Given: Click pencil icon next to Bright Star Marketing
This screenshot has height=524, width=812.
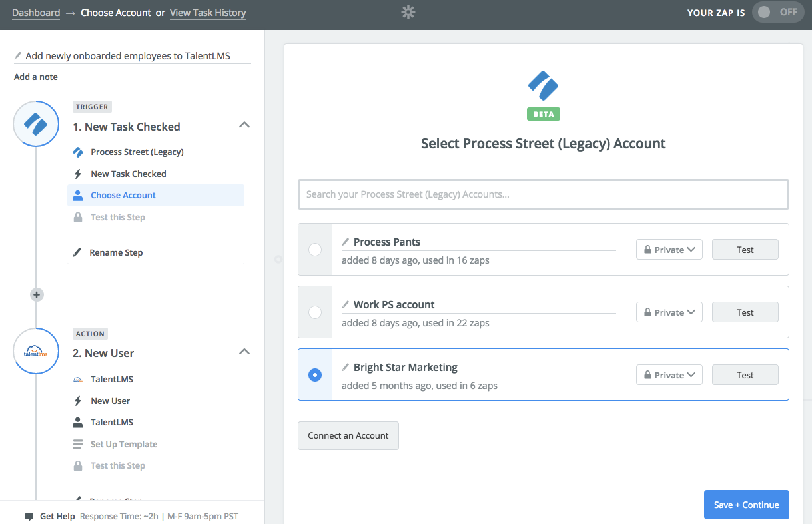Looking at the screenshot, I should 346,367.
